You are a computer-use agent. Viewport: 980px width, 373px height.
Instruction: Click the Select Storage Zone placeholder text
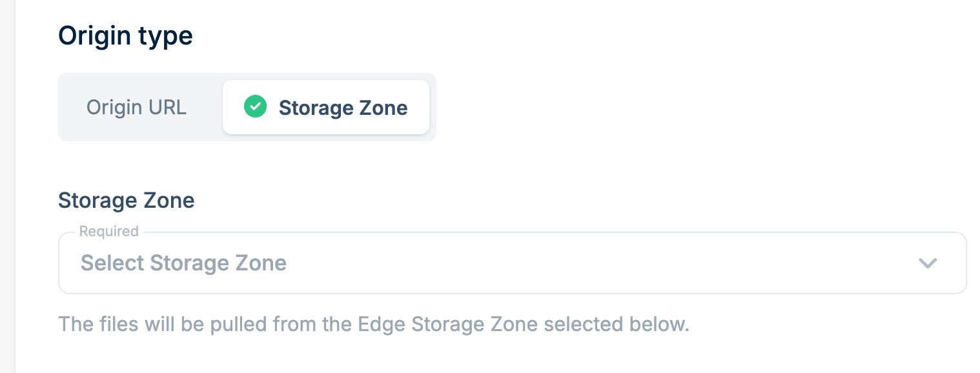[183, 263]
